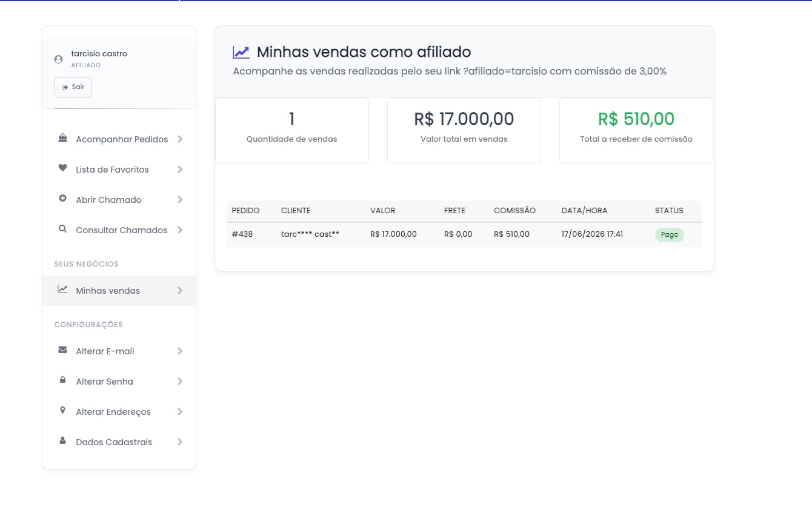The image size is (812, 516).
Task: Click the Pago status badge for order #438
Action: (x=669, y=234)
